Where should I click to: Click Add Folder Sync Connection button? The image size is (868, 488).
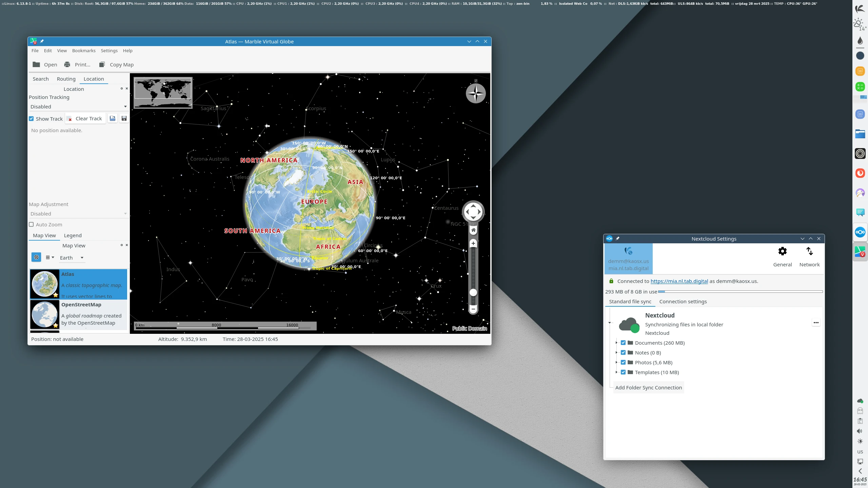click(648, 387)
